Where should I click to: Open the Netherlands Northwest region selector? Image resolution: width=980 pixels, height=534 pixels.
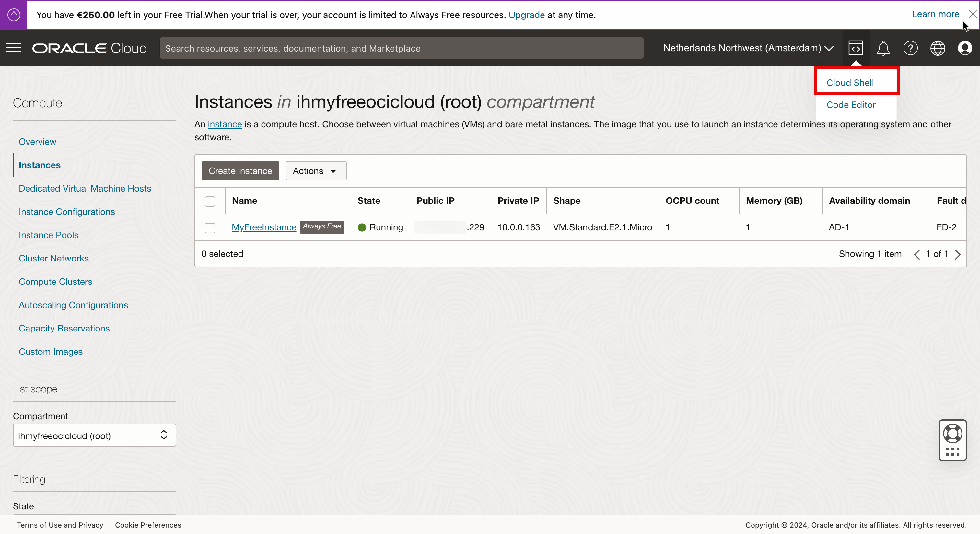click(x=748, y=48)
